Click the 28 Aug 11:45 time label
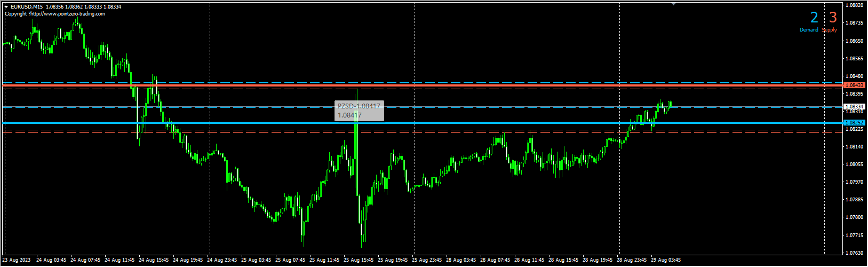This screenshot has width=868, height=267. [x=529, y=261]
